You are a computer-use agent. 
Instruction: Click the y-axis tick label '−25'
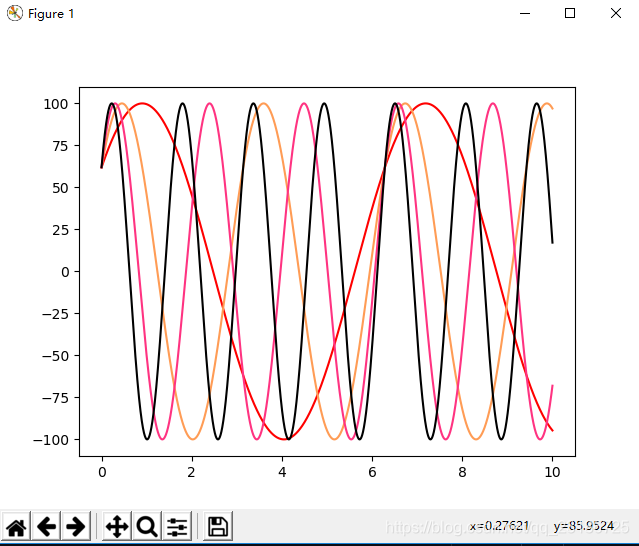55,314
